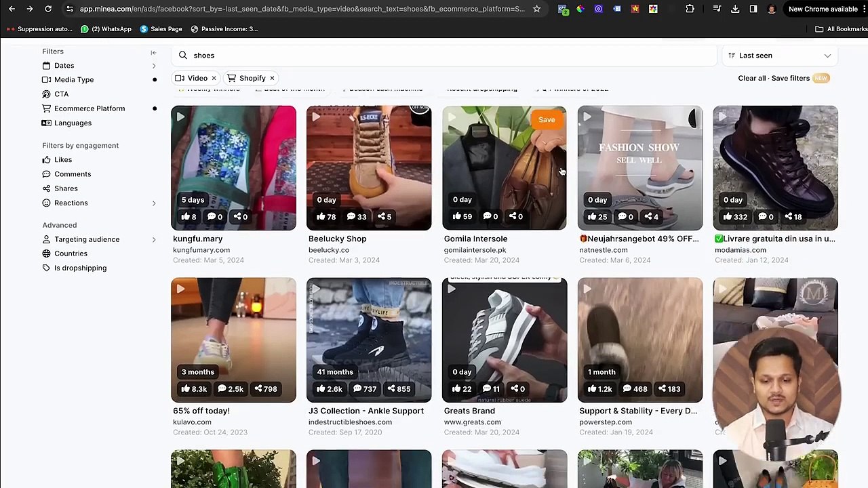Open the CTA filter
Image resolution: width=868 pixels, height=488 pixels.
(61, 94)
